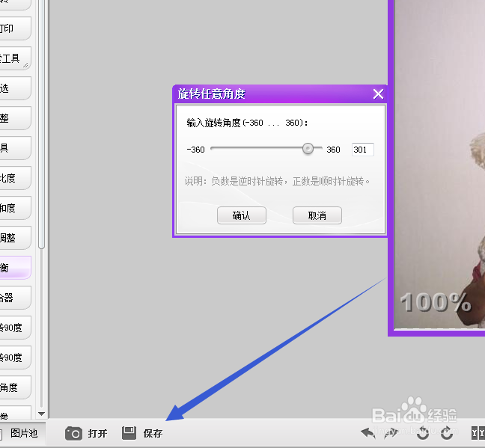Click the sidebar button ending in 合器
Screen dimensions: 485x448
pos(15,298)
